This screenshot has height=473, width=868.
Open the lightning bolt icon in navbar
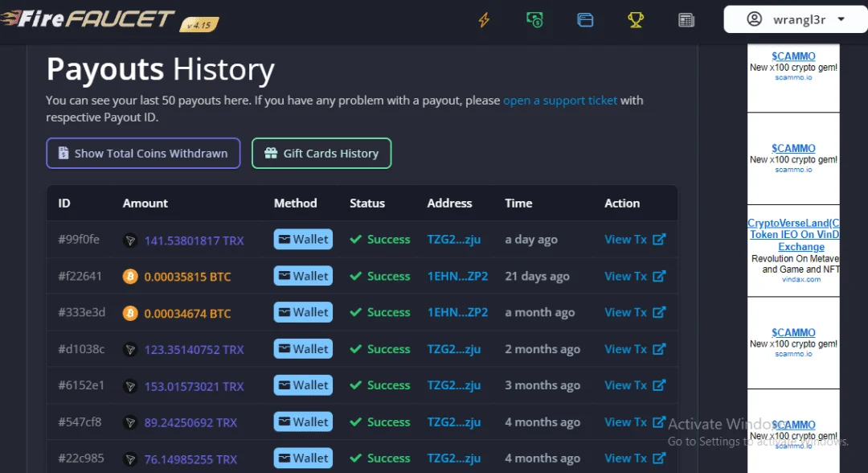(x=485, y=20)
